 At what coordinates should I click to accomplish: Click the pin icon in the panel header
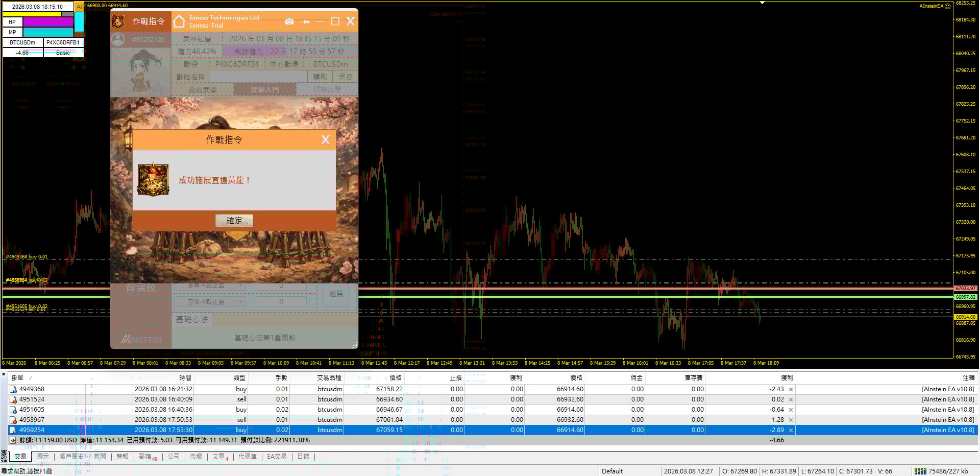coord(305,21)
